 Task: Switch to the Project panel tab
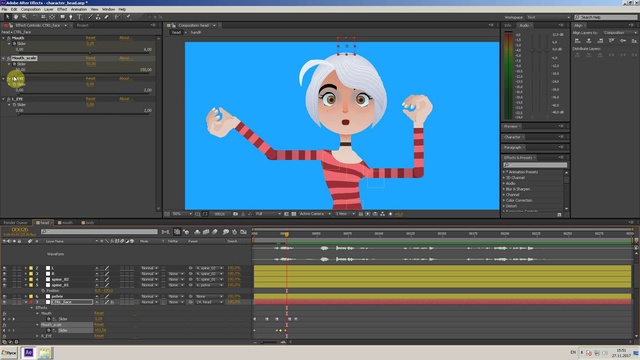click(x=82, y=25)
